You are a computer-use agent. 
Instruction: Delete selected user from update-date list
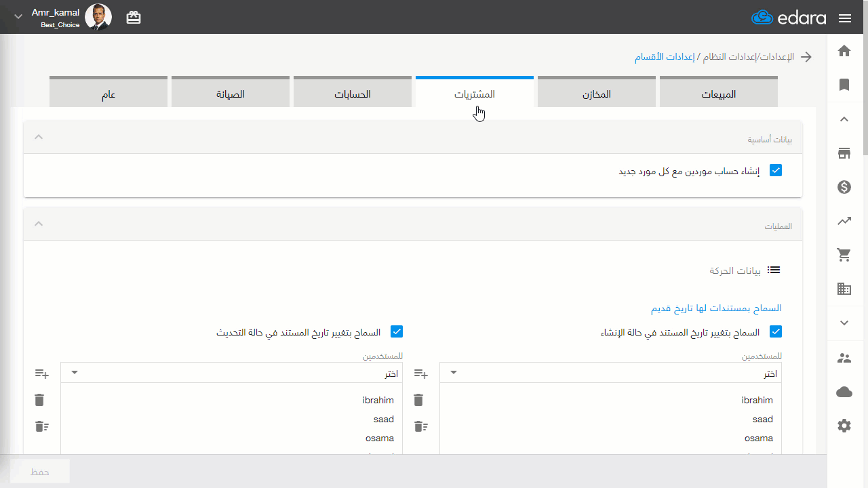[x=39, y=400]
